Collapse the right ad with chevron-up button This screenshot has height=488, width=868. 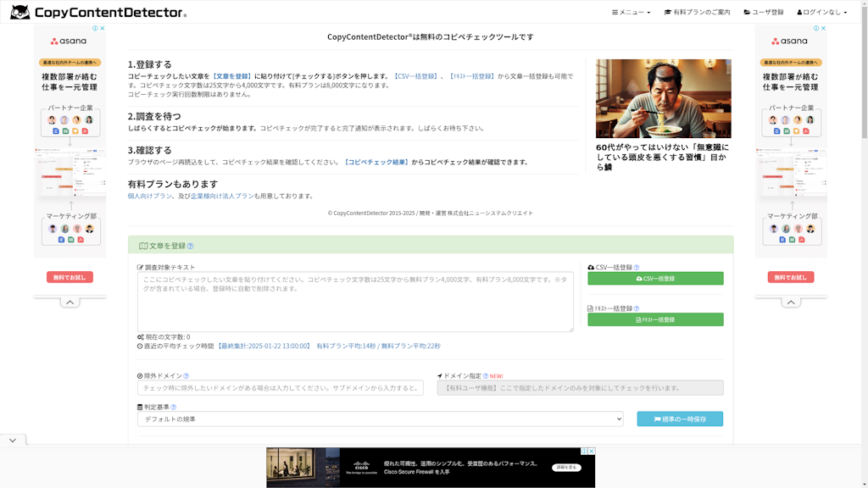tap(791, 302)
